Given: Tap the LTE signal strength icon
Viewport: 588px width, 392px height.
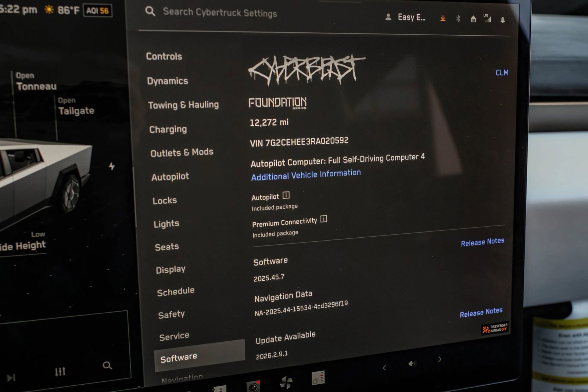Looking at the screenshot, I should point(487,18).
